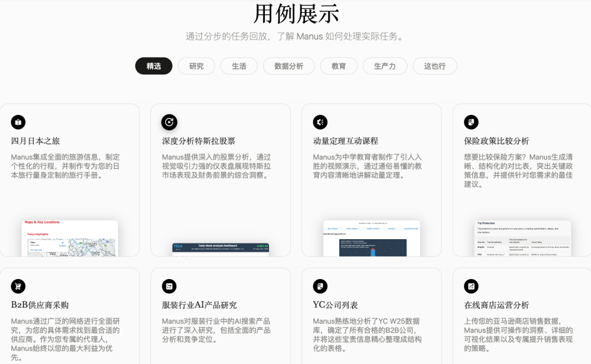Click the chart icon above 在线商店运营分析
This screenshot has height=364, width=591.
point(471,286)
